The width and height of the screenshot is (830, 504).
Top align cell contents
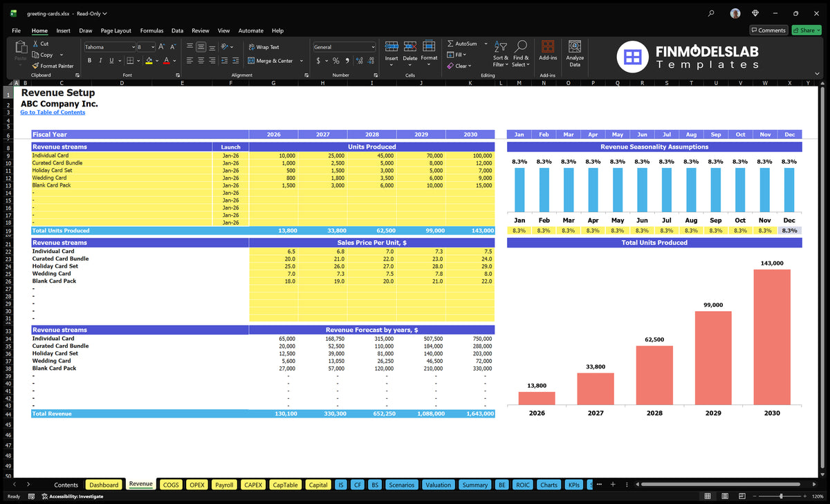(190, 47)
